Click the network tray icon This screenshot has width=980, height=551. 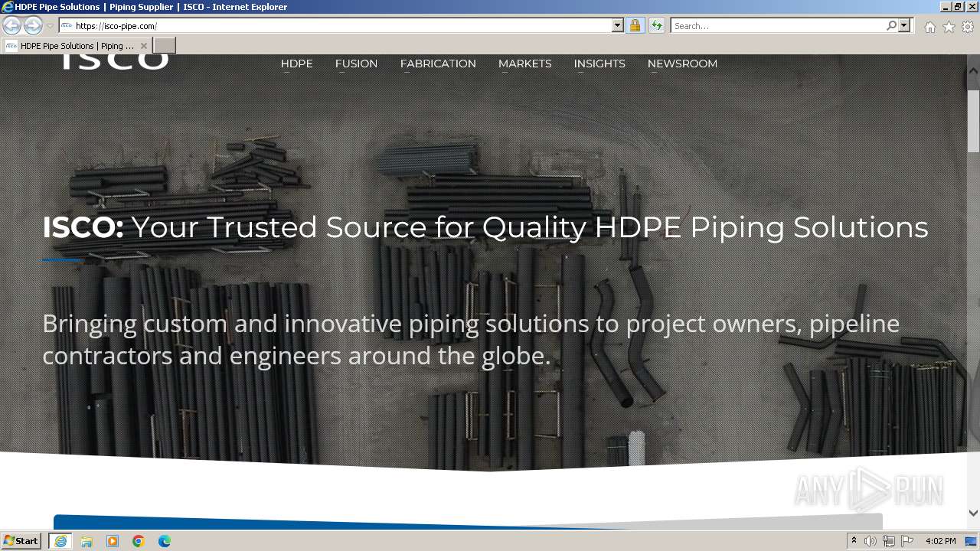point(889,541)
